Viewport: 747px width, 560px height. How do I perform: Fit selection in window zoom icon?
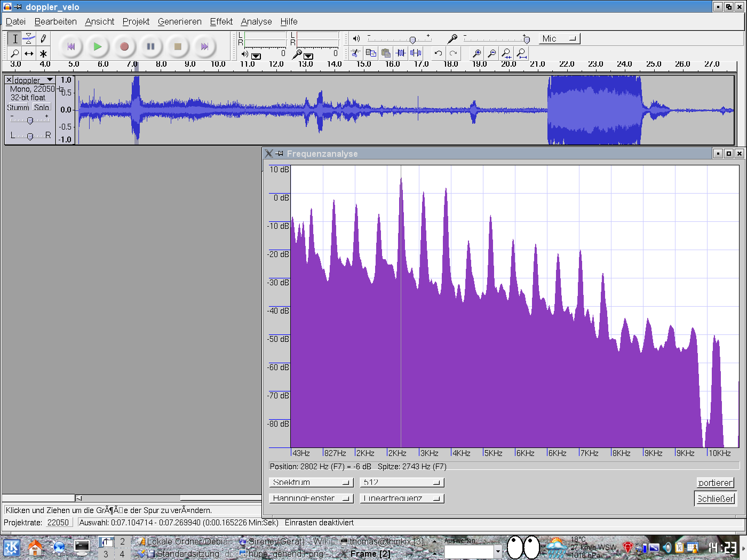pos(506,53)
